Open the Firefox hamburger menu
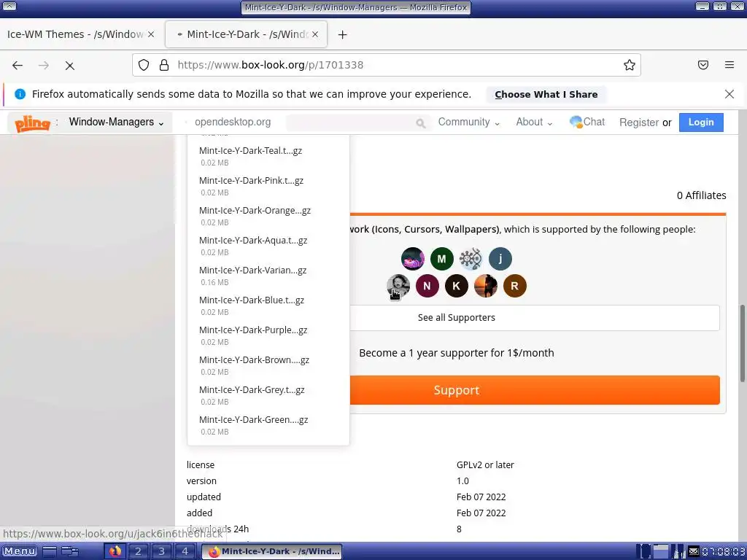The image size is (747, 560). pos(729,65)
